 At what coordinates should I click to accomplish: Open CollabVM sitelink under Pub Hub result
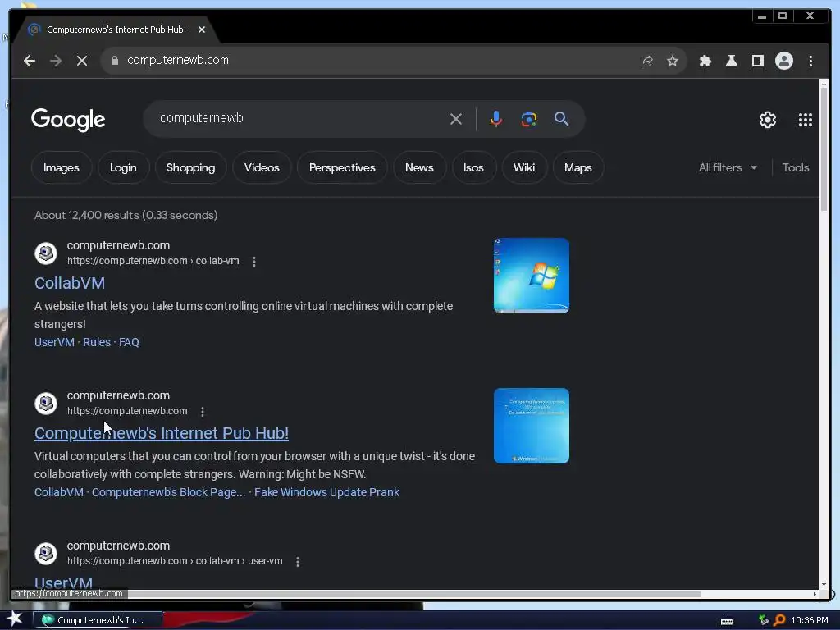59,492
